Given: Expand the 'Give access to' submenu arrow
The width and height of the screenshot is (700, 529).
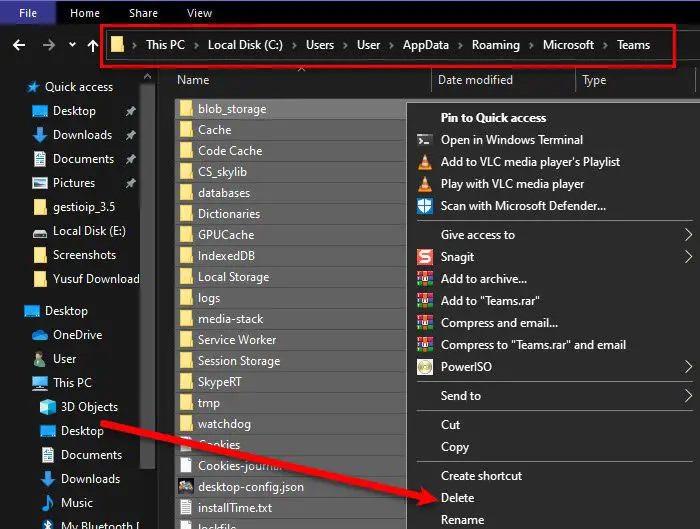Looking at the screenshot, I should [x=688, y=235].
